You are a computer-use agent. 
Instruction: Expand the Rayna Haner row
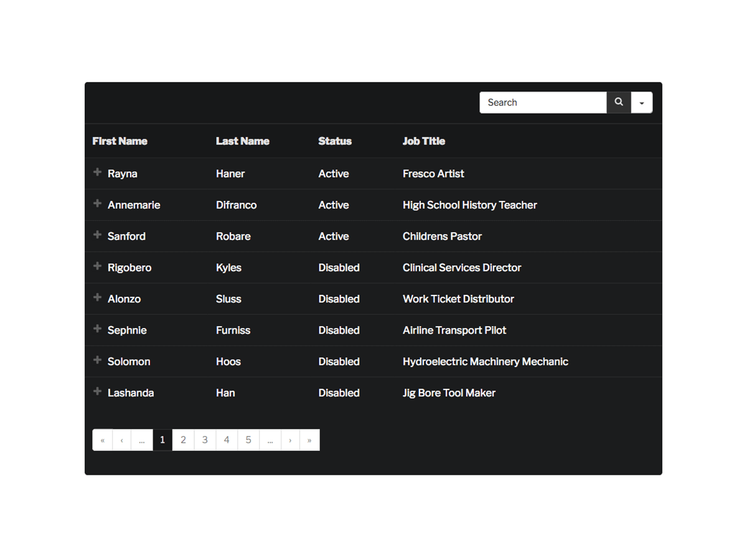[x=97, y=172]
